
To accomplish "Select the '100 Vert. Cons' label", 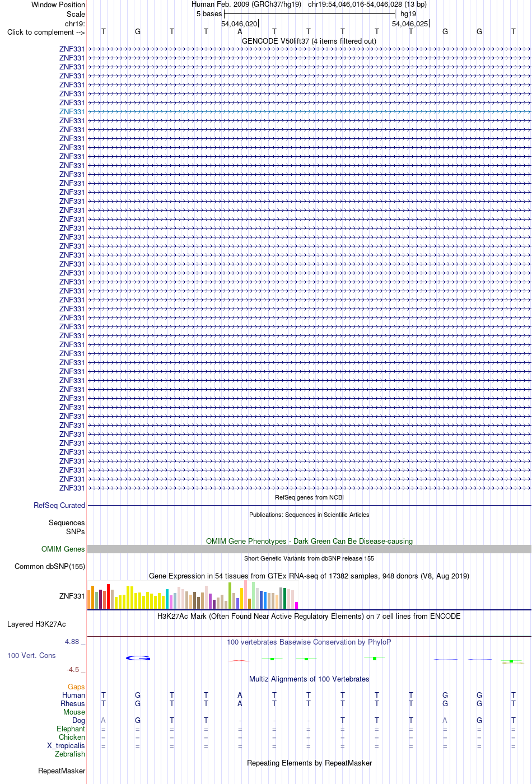I will point(31,655).
